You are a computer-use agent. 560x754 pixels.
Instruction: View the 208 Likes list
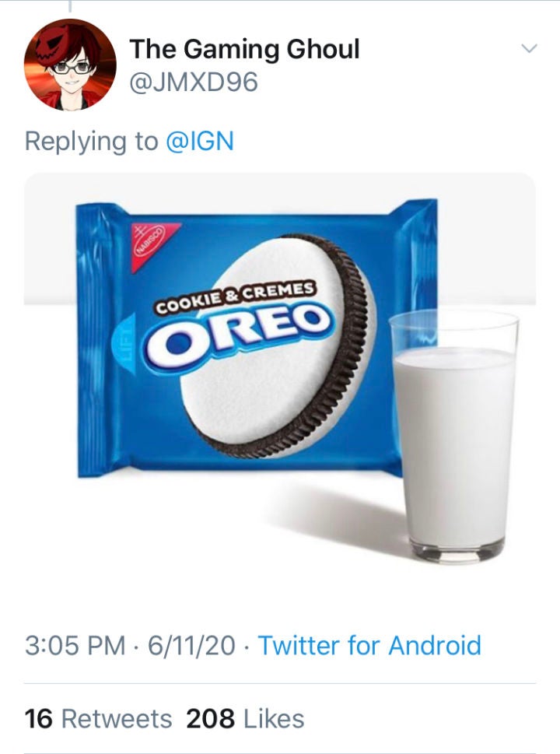coord(245,718)
